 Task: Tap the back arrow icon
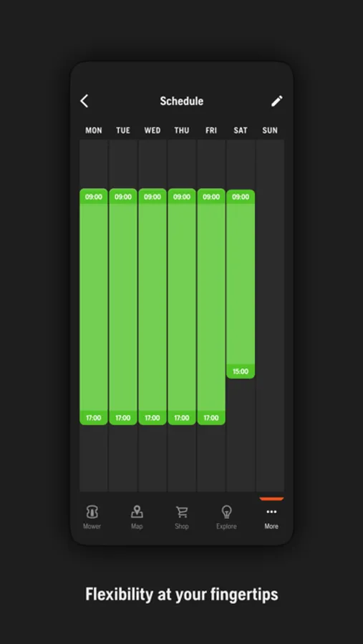[x=84, y=101]
